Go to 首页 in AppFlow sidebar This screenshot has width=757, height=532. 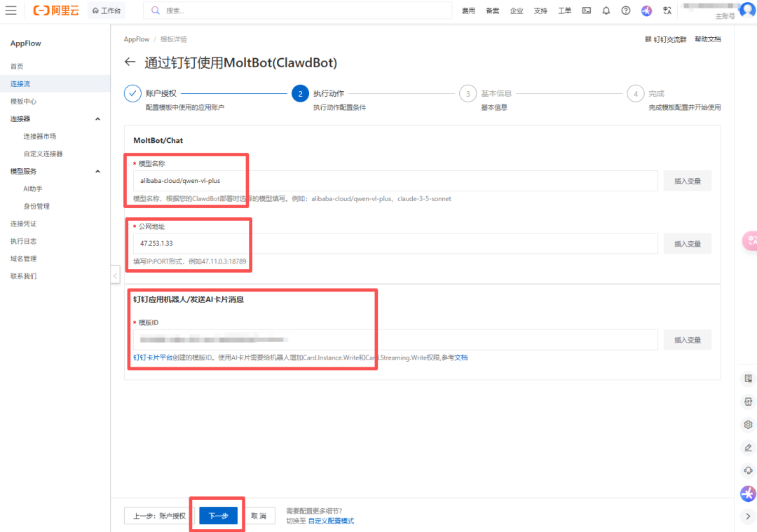pyautogui.click(x=17, y=66)
